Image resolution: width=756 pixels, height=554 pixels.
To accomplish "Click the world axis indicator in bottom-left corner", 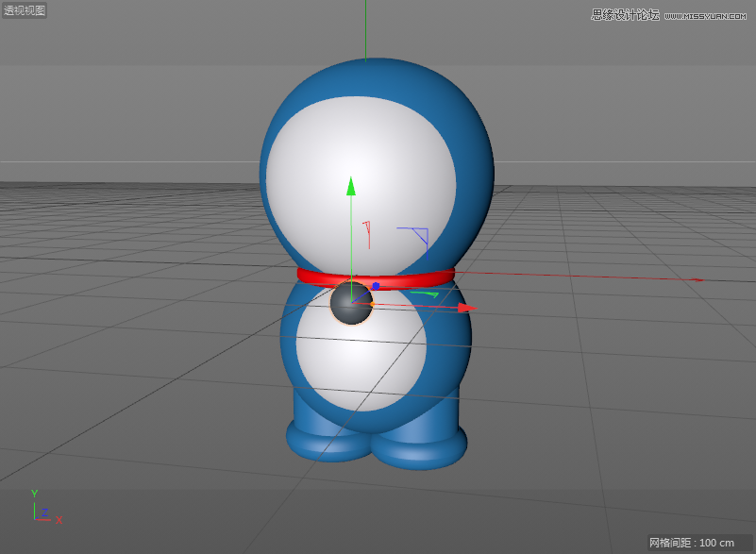I will (x=35, y=518).
